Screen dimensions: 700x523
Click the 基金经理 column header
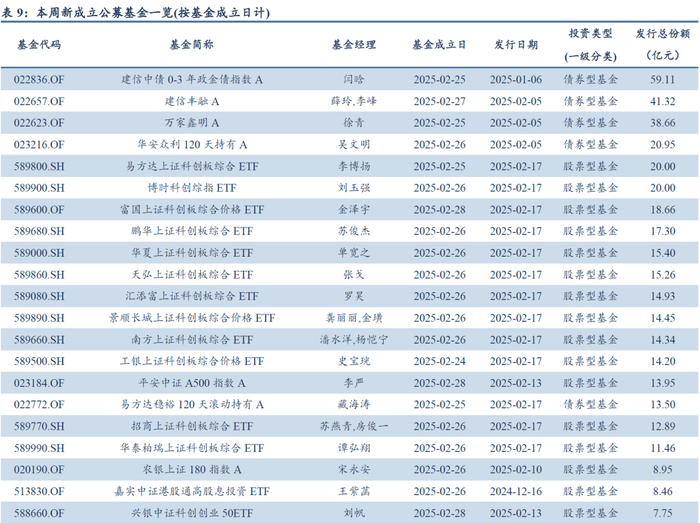(354, 45)
